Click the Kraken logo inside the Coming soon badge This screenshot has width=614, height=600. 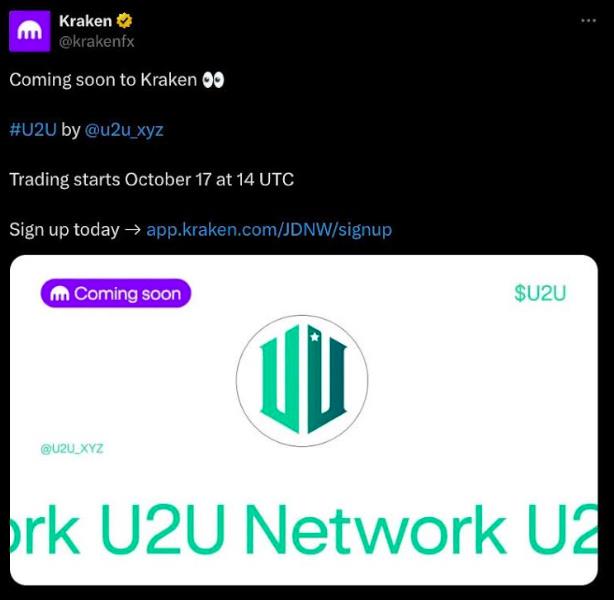(60, 294)
